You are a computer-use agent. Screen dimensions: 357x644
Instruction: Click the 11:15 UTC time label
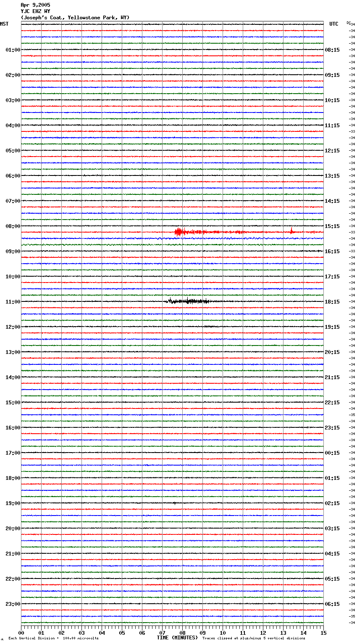coord(332,126)
